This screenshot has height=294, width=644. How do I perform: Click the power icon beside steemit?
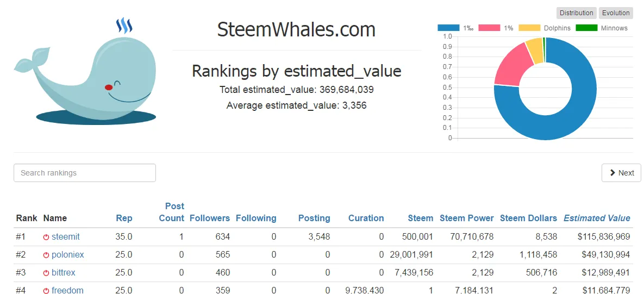click(46, 237)
